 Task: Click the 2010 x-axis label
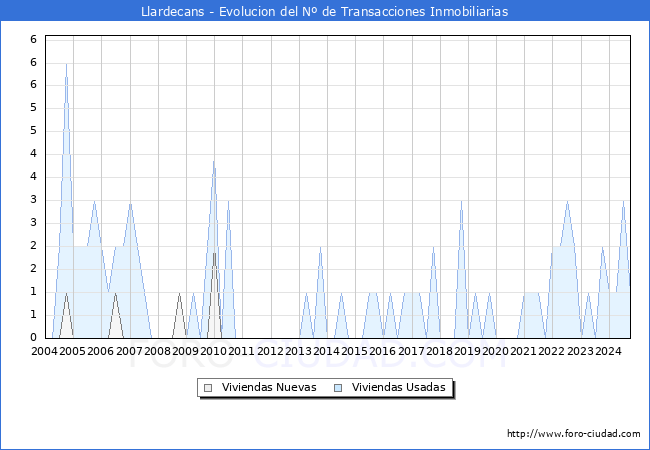[x=213, y=351]
